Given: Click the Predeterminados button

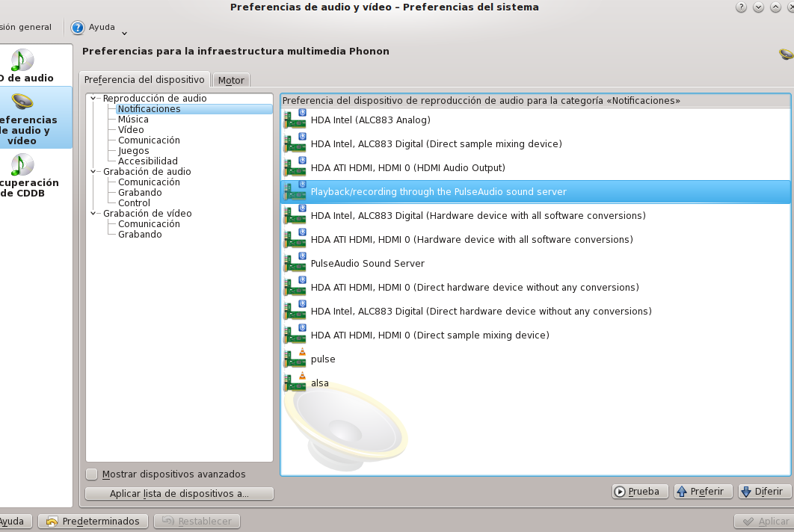Looking at the screenshot, I should (93, 522).
